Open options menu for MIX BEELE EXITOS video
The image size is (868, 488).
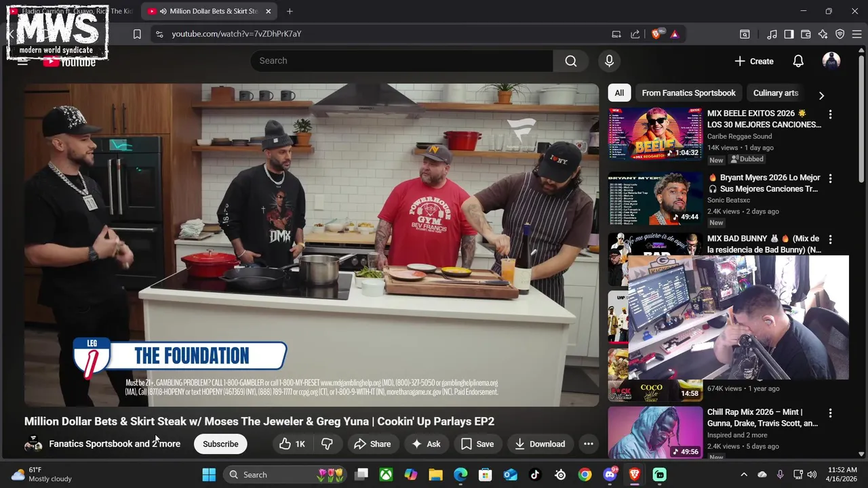830,115
